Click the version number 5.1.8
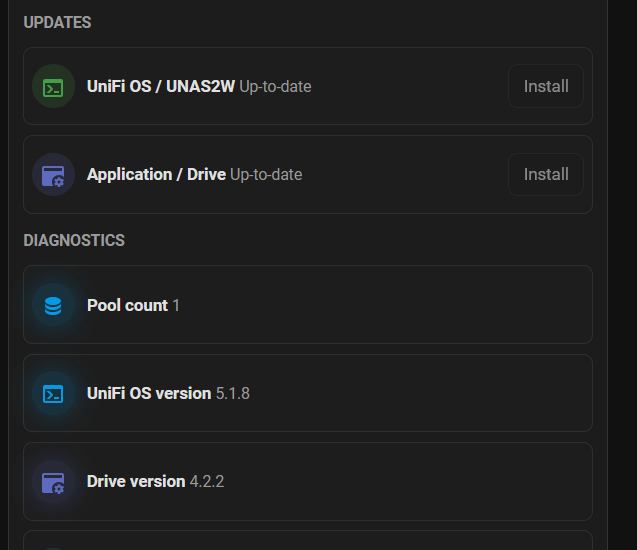637x550 pixels. pyautogui.click(x=233, y=394)
